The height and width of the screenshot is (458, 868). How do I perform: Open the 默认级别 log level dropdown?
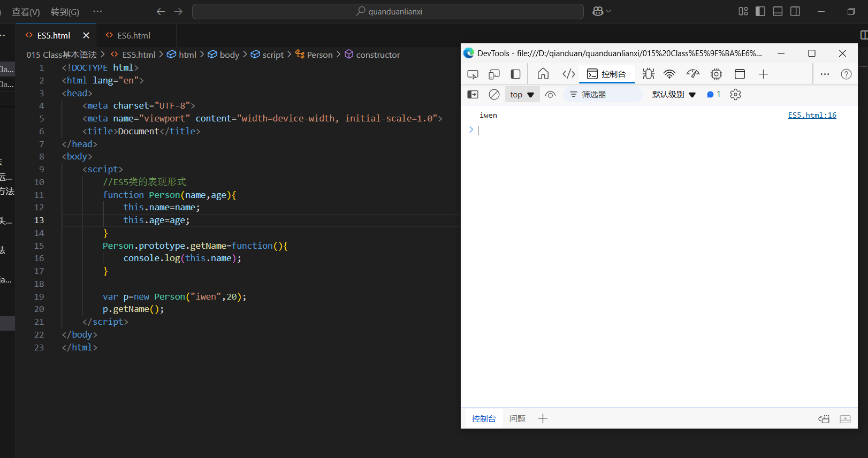click(x=674, y=94)
